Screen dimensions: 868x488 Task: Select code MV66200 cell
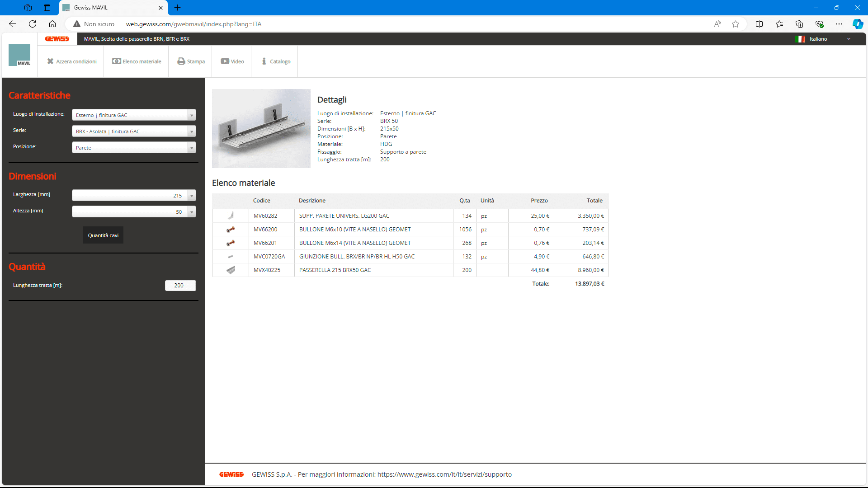coord(265,230)
